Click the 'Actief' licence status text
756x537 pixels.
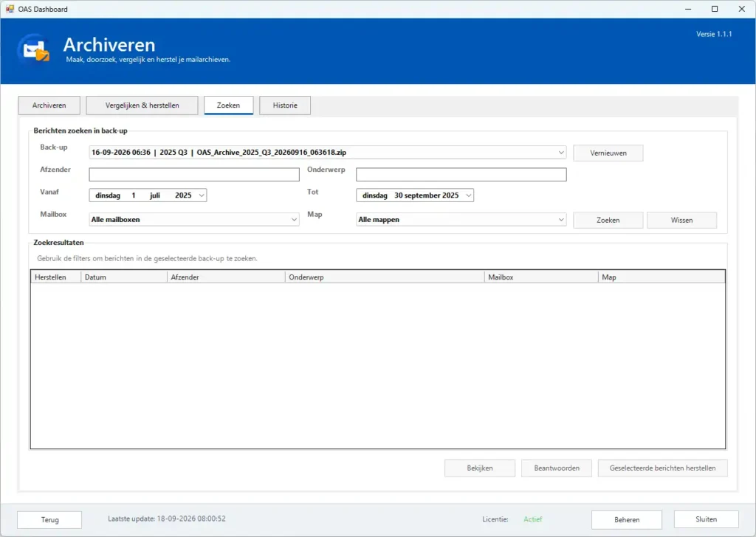click(x=533, y=519)
